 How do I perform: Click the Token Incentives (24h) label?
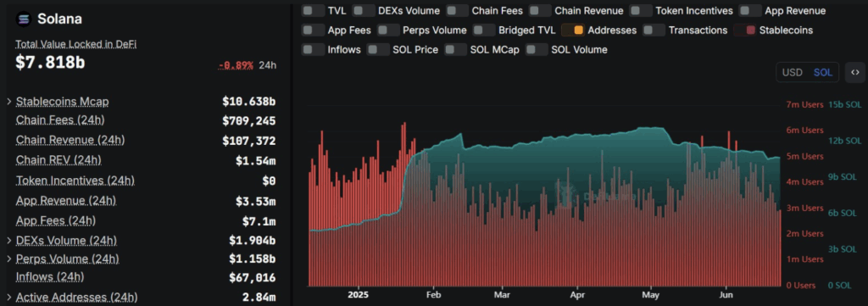75,181
